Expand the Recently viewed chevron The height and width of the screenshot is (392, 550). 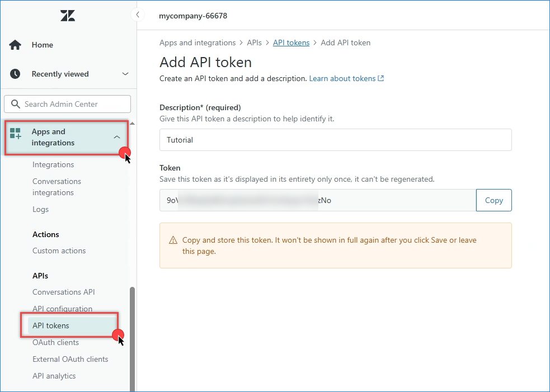[x=125, y=74]
